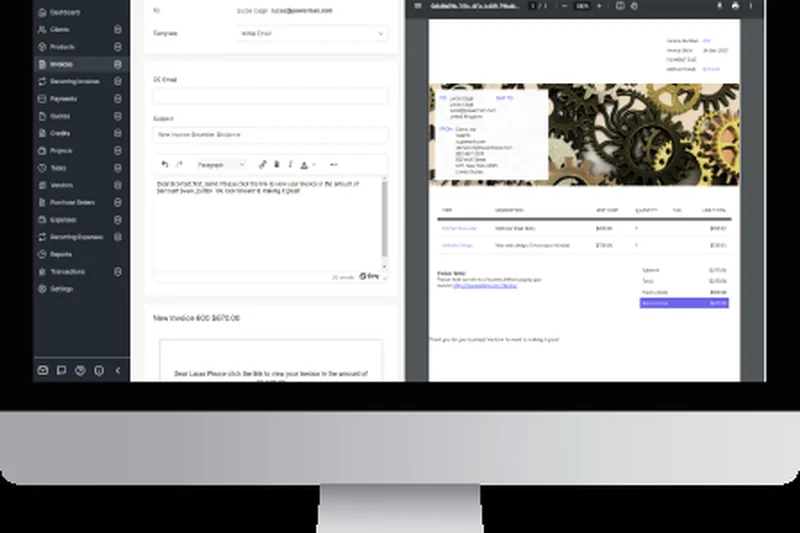Open the Template dropdown
The width and height of the screenshot is (800, 533).
coord(312,34)
